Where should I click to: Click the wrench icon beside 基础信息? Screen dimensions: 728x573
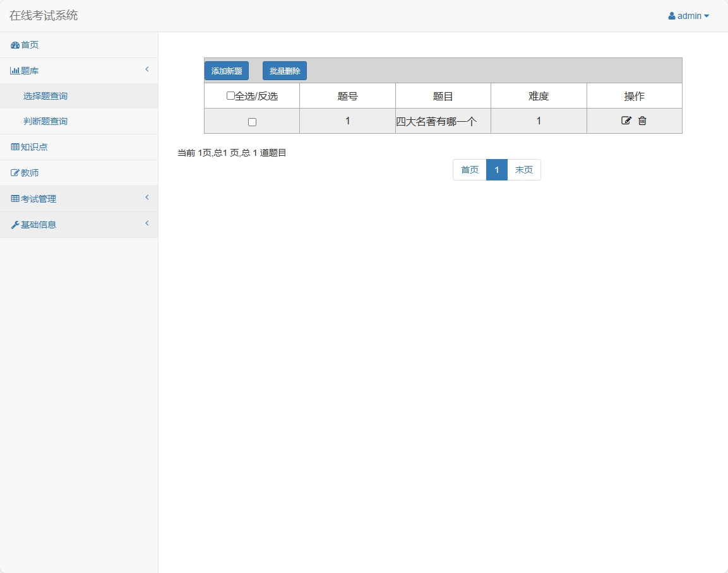[x=15, y=225]
